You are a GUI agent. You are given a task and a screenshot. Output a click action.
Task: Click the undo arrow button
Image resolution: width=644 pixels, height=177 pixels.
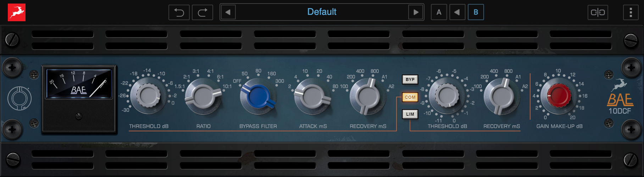pos(179,12)
